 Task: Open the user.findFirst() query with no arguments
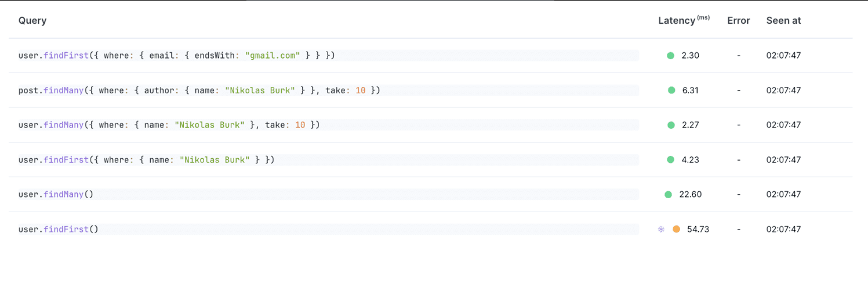click(58, 230)
